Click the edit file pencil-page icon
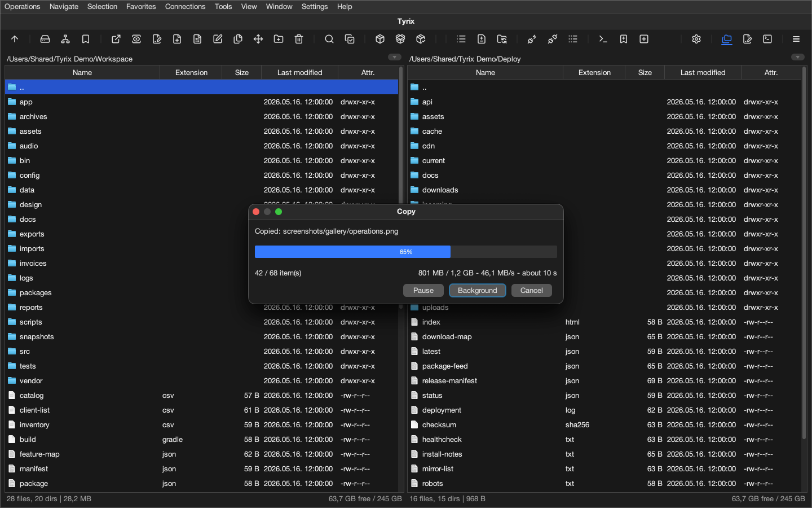This screenshot has width=812, height=508. [x=157, y=39]
